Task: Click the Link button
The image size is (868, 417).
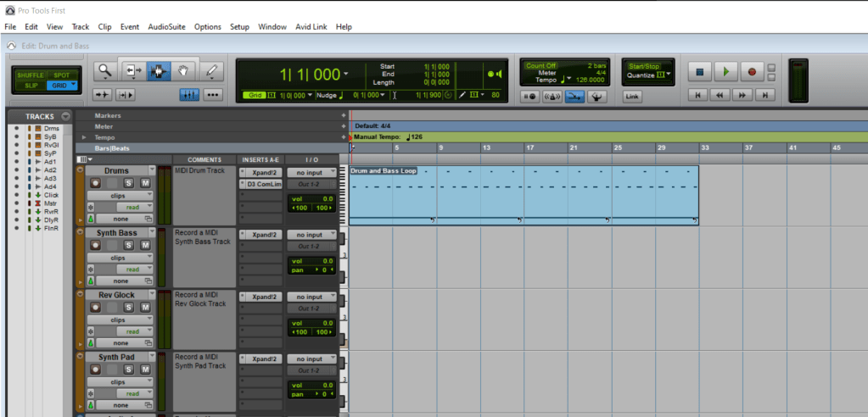Action: [632, 97]
